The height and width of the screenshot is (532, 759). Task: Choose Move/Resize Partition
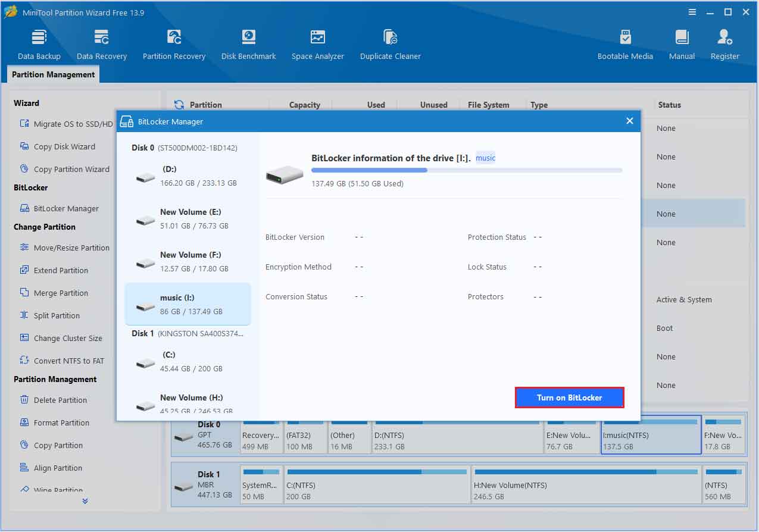[x=64, y=248]
